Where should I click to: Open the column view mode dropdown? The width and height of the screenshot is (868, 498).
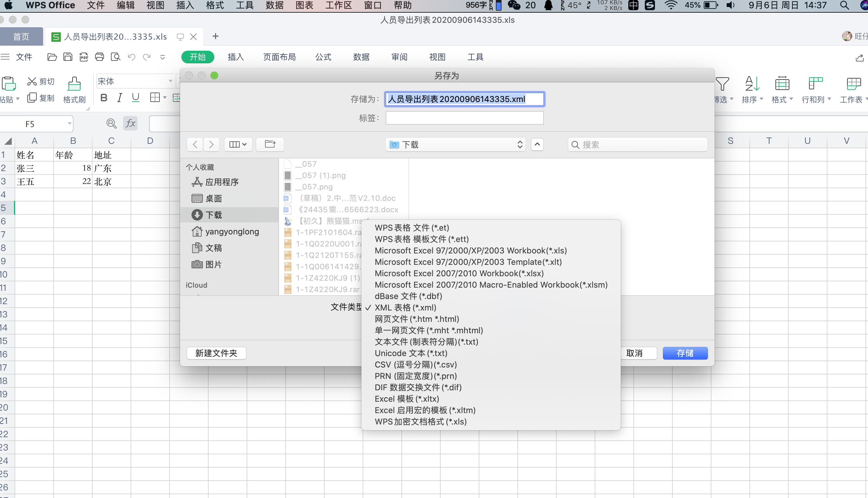238,144
